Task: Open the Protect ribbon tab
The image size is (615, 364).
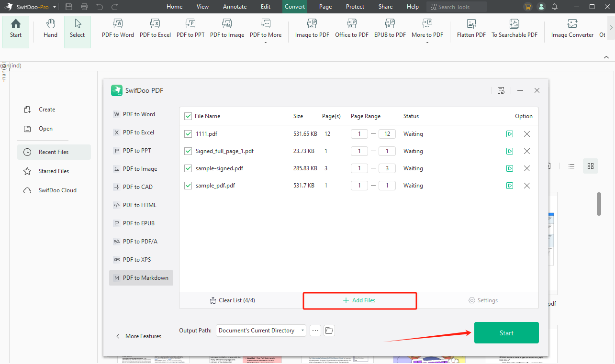Action: tap(355, 7)
